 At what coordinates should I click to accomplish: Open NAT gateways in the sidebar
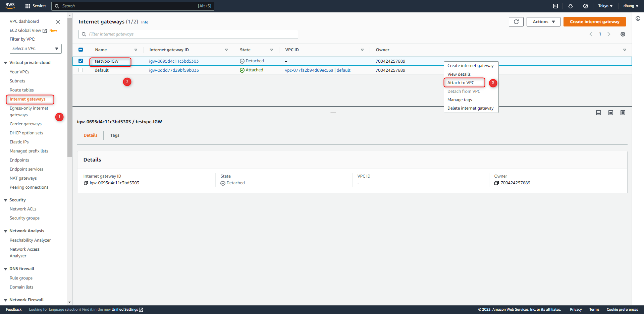click(x=23, y=178)
